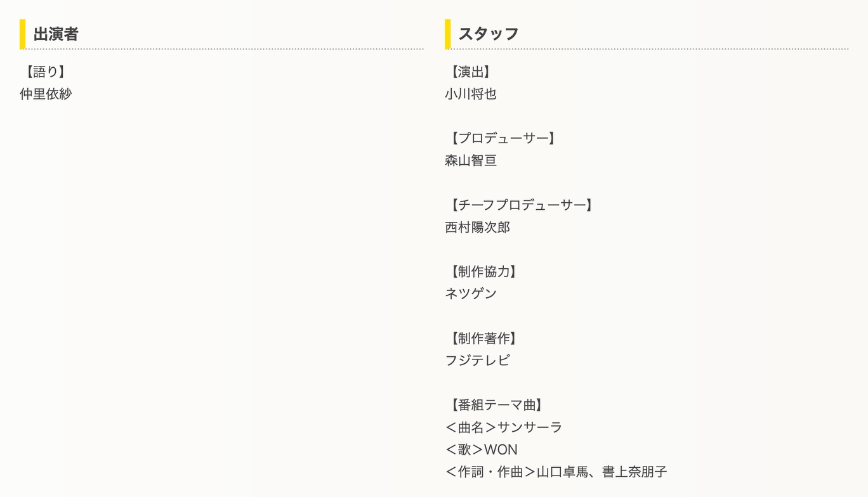Select the 【語り】 label
Image resolution: width=868 pixels, height=497 pixels.
point(43,72)
